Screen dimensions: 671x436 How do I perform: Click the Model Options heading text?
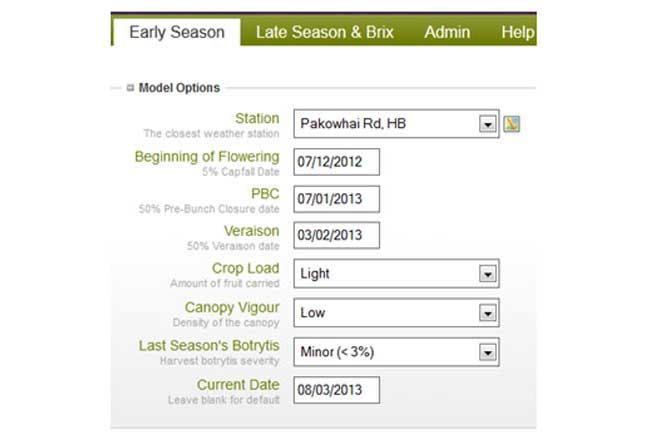coord(179,88)
